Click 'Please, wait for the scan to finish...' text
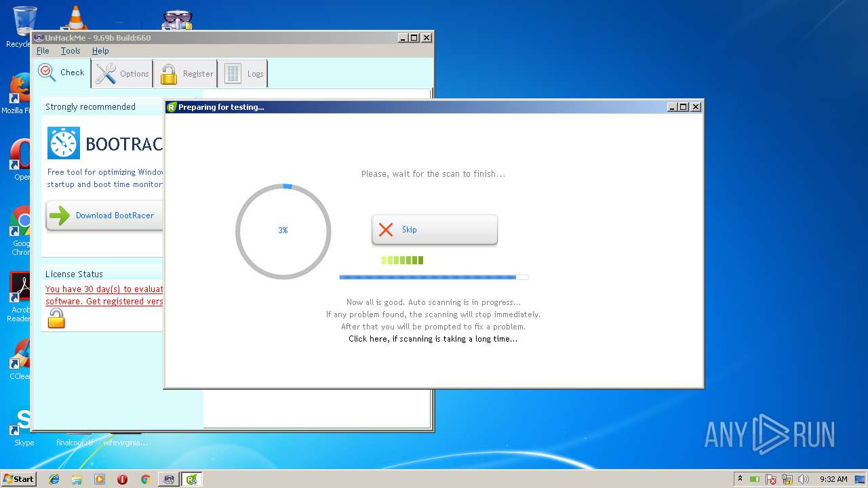 (433, 174)
